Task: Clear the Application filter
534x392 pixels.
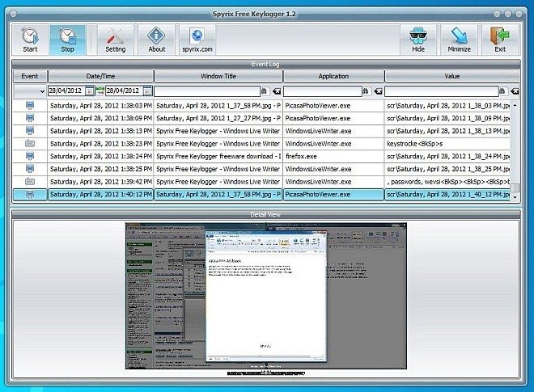Action: [x=379, y=91]
